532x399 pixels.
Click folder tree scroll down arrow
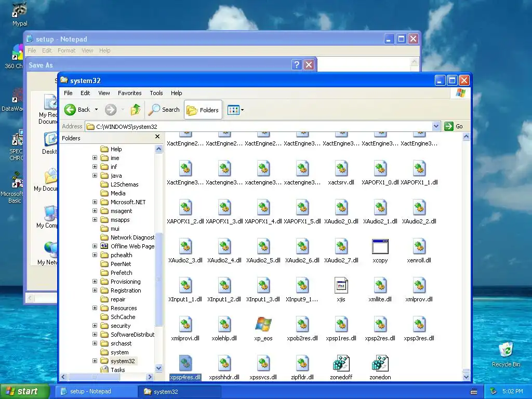[x=159, y=368]
